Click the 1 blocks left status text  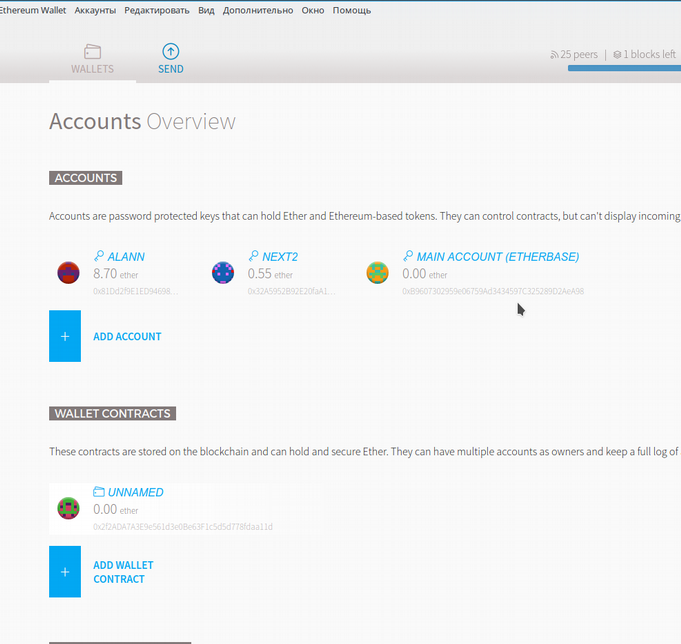[649, 55]
